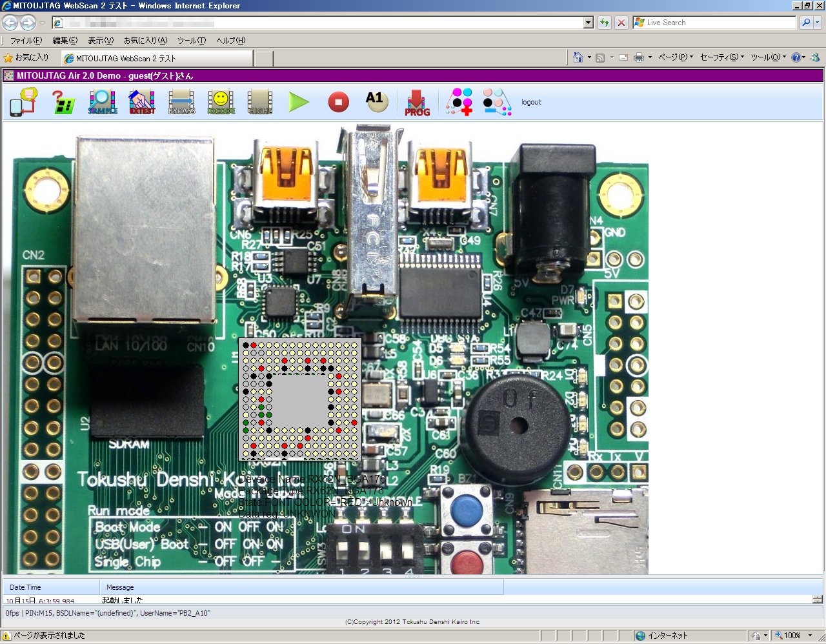Screen dimensions: 826x644
Task: Stop scanning with the red stop button
Action: [338, 102]
